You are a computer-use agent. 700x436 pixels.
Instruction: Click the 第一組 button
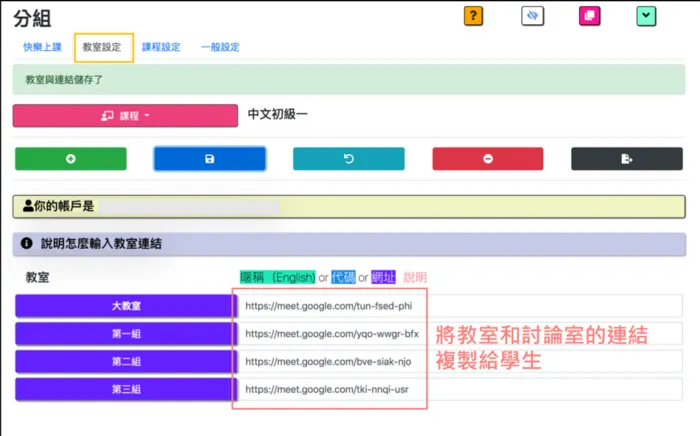coord(126,334)
